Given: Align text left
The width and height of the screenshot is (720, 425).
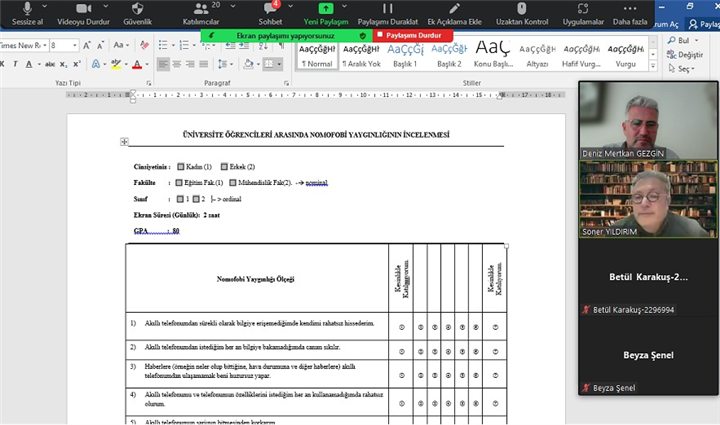Looking at the screenshot, I should click(x=163, y=64).
